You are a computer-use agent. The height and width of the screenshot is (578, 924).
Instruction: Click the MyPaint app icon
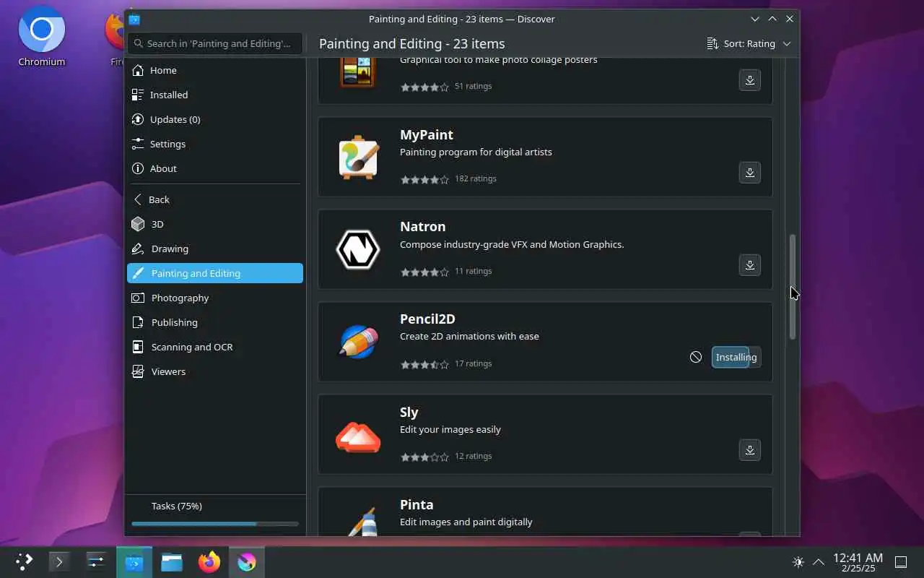click(358, 157)
